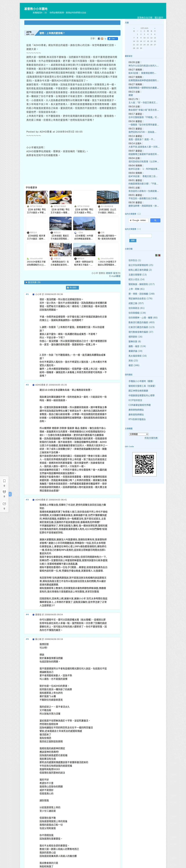Open the 其他 (23) category
The image size is (186, 868).
(133, 361)
